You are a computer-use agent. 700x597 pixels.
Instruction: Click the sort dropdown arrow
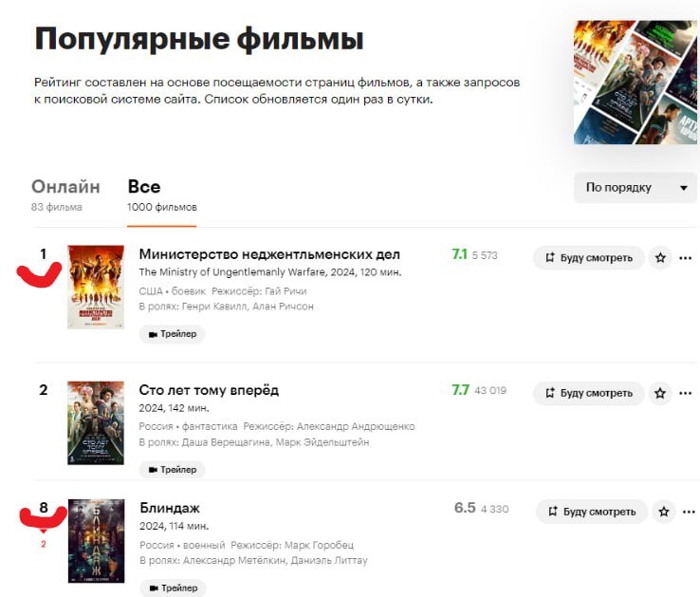(684, 188)
